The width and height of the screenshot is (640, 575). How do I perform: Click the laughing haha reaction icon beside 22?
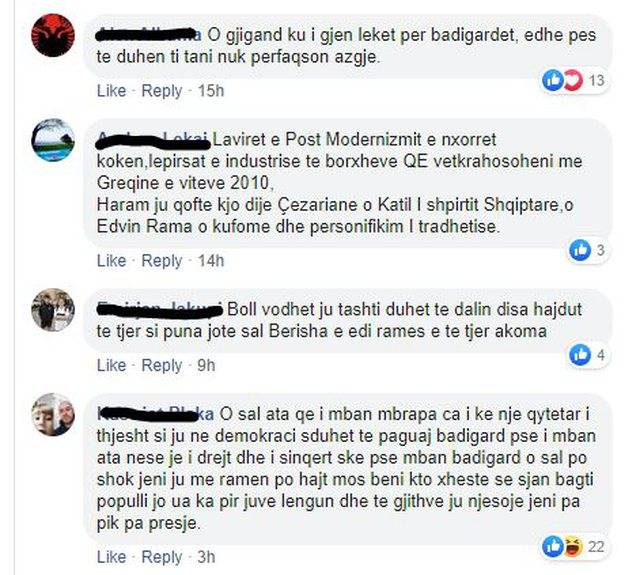click(x=573, y=546)
